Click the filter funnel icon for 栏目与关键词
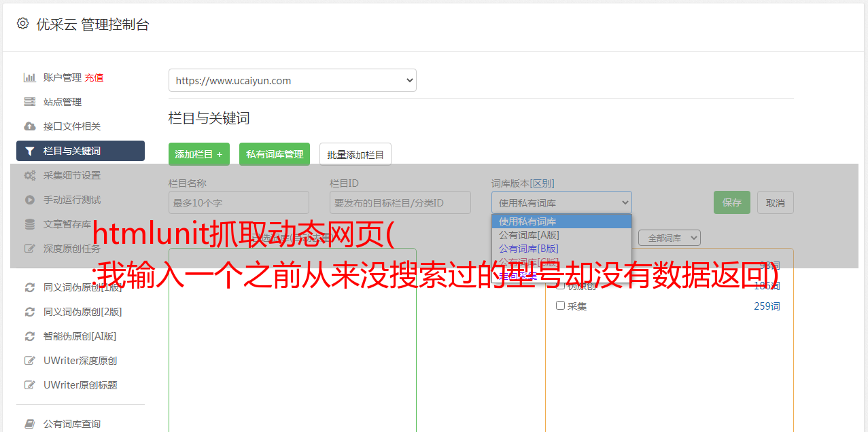Viewport: 868px width, 432px height. tap(30, 151)
